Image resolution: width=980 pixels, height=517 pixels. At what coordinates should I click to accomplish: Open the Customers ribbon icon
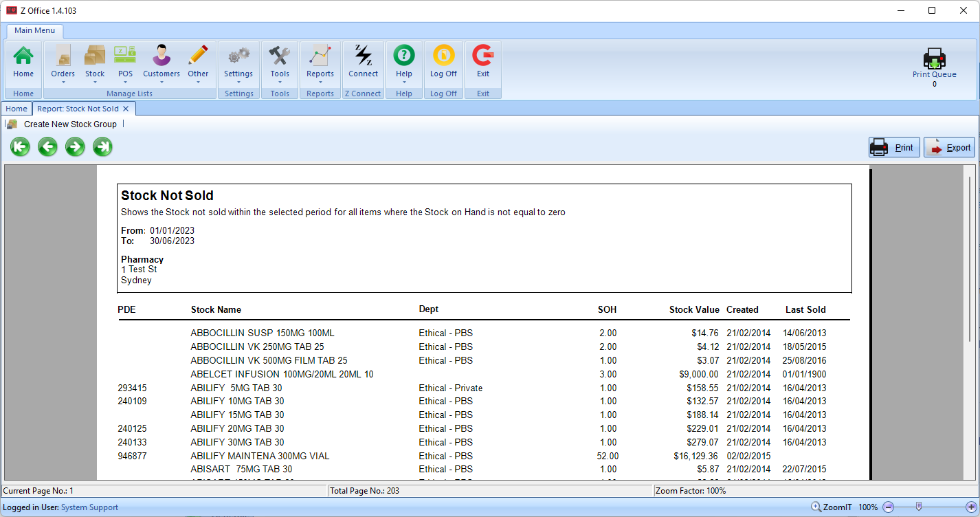162,55
